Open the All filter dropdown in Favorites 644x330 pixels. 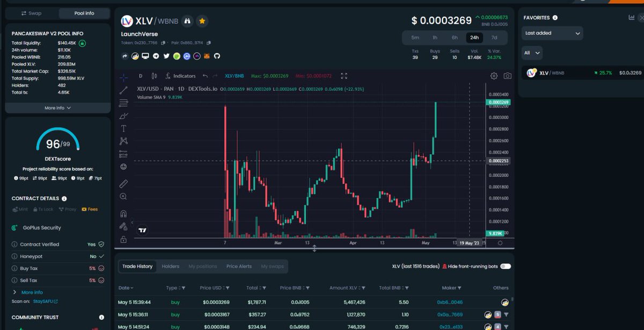pyautogui.click(x=532, y=53)
